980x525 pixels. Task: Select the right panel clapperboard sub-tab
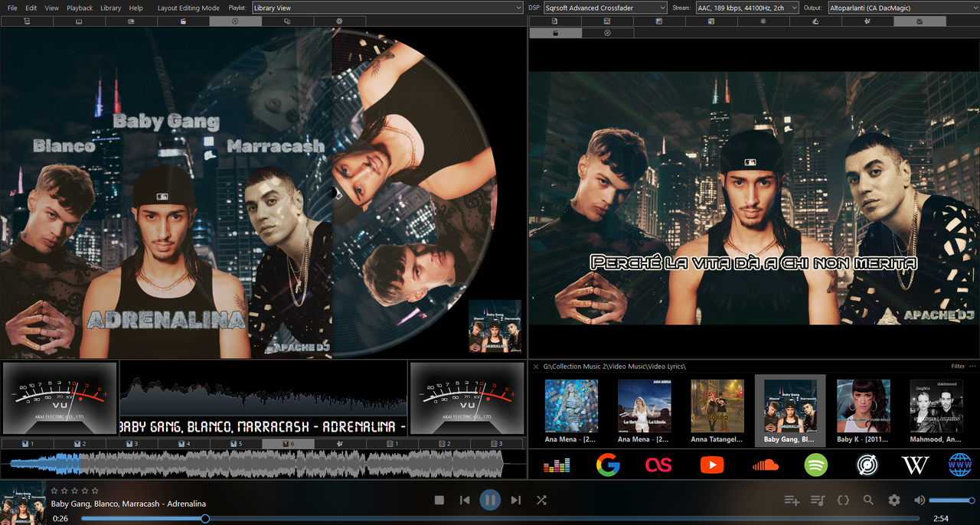tap(555, 33)
